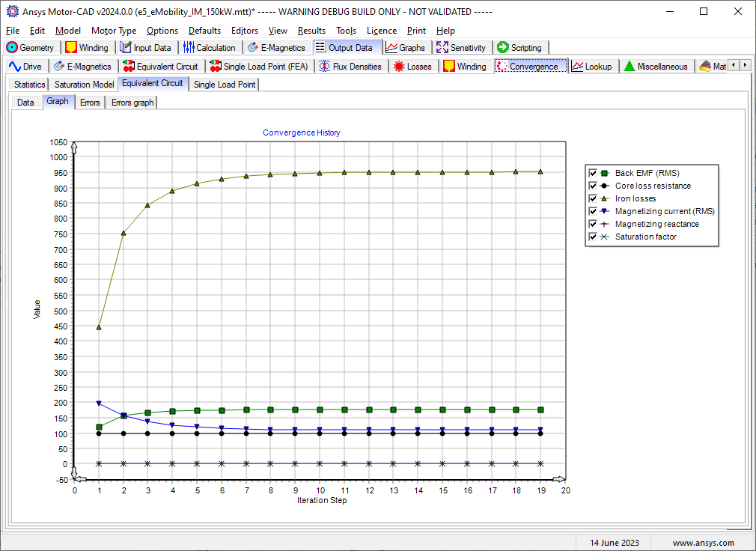Open the Lookup chart icon tab

click(x=577, y=66)
